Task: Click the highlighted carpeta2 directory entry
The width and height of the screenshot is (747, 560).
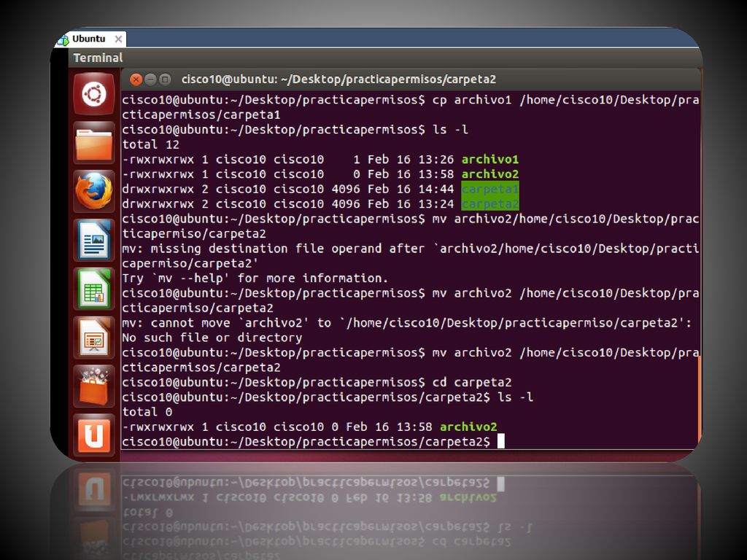Action: pos(489,204)
